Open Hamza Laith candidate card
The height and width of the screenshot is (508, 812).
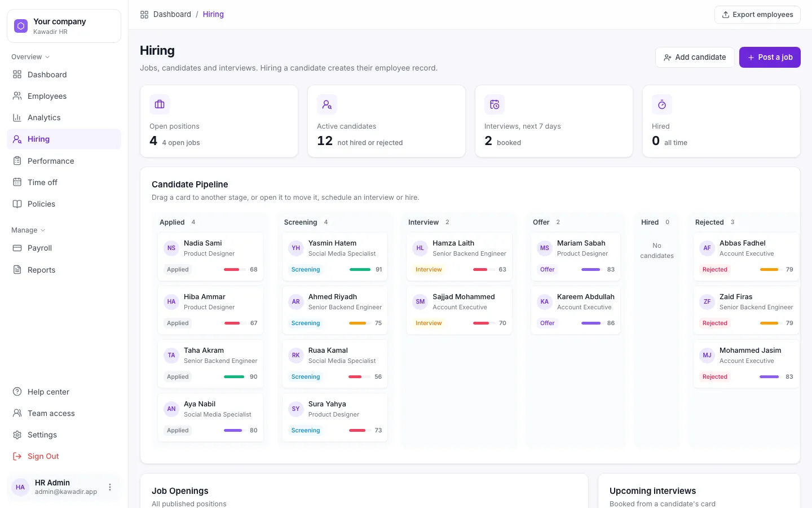pos(460,257)
